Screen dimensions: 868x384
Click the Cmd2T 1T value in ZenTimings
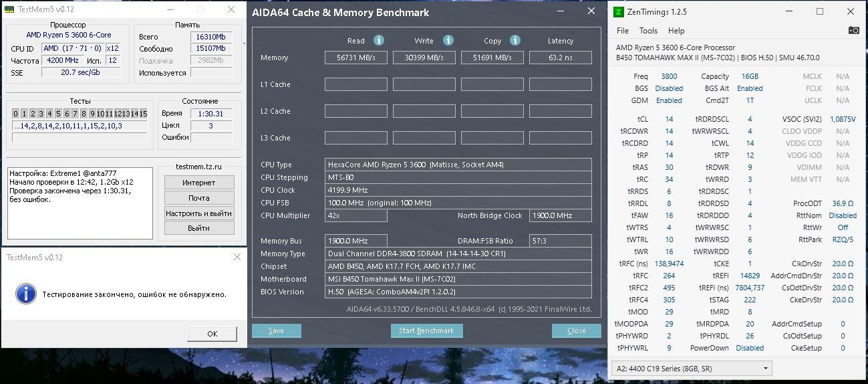(x=750, y=100)
